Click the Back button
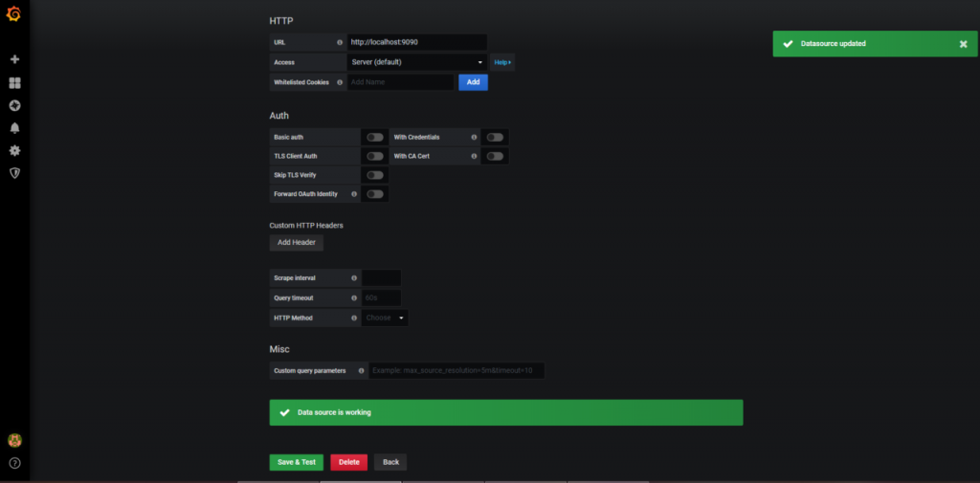Viewport: 980px width, 483px height. click(x=390, y=462)
